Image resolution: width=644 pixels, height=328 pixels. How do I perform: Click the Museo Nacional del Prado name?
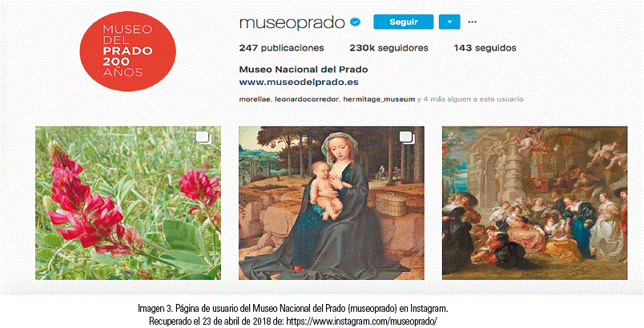[x=304, y=70]
